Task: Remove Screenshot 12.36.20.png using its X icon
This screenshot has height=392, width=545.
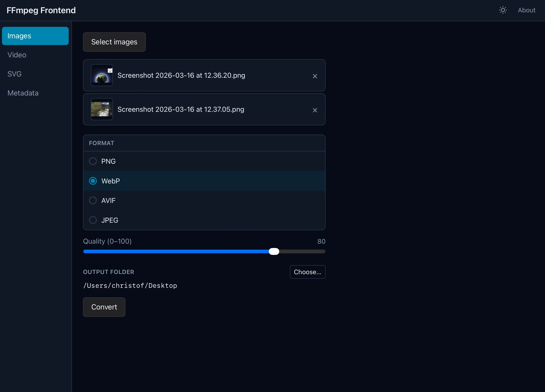Action: tap(315, 76)
